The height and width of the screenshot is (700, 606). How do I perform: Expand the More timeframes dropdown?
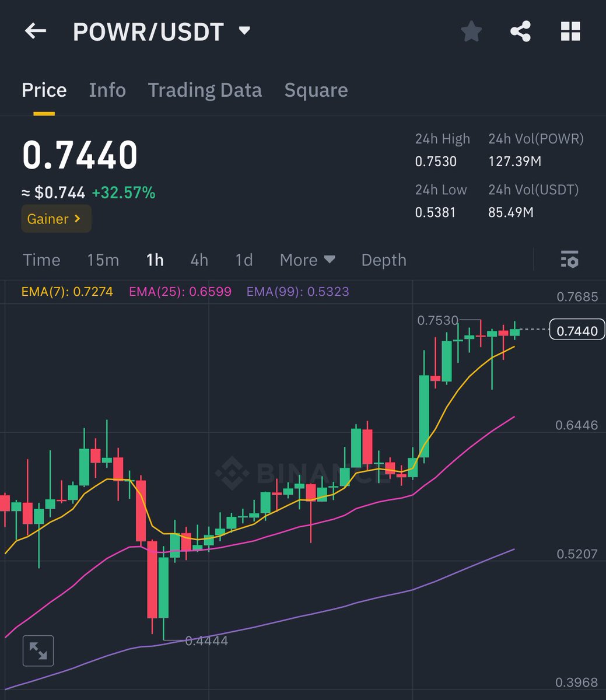(307, 260)
